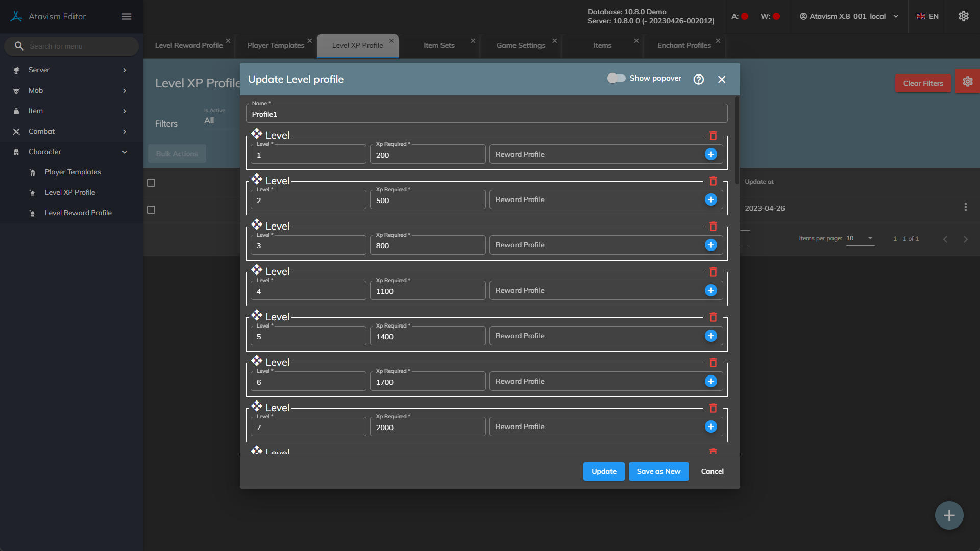This screenshot has width=980, height=551.
Task: Delete the Level 6 entry
Action: point(713,363)
